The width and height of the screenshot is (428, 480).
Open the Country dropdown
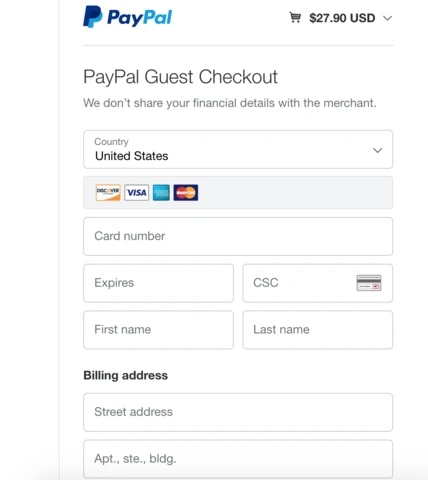238,149
